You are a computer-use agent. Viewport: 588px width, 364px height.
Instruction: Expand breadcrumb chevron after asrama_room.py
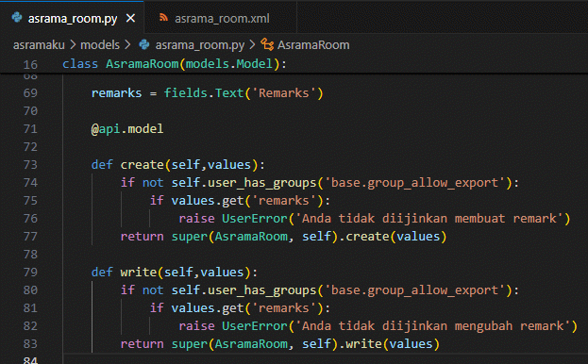[x=252, y=45]
